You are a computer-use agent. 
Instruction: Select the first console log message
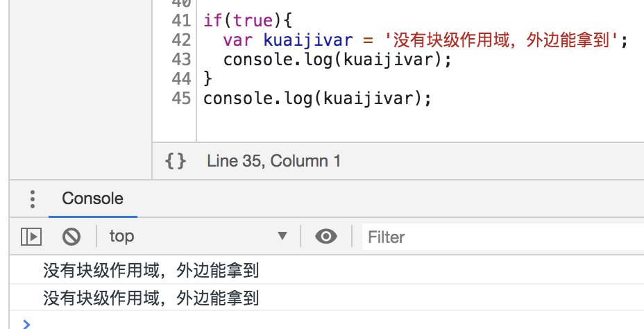click(151, 271)
